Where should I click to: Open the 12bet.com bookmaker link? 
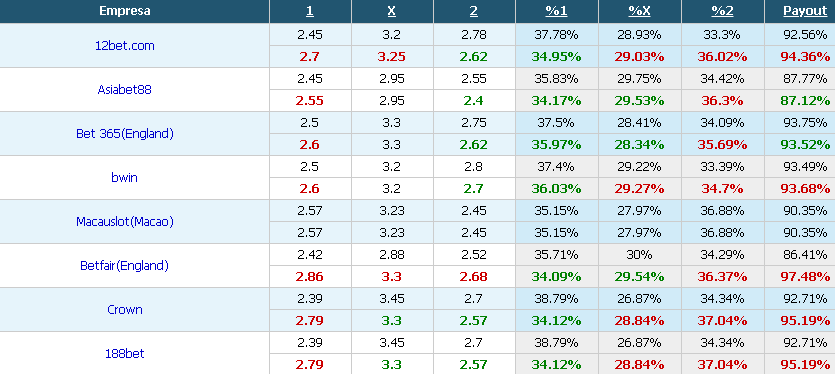(x=125, y=46)
